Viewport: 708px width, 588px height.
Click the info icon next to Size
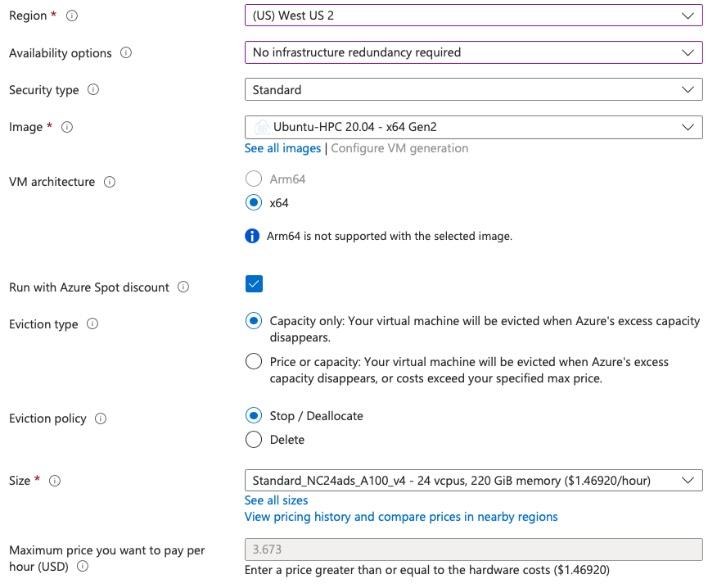click(x=56, y=481)
